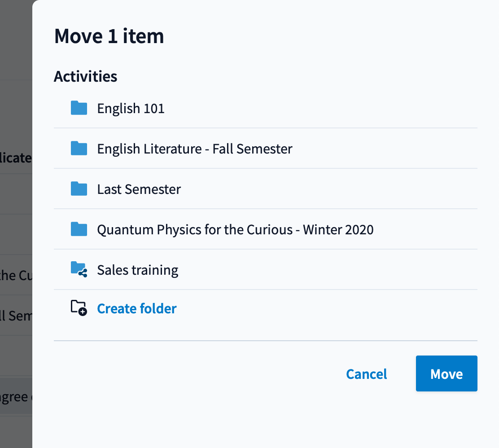This screenshot has height=448, width=499.
Task: Click the highlighted 'gree' background row
Action: (x=16, y=396)
